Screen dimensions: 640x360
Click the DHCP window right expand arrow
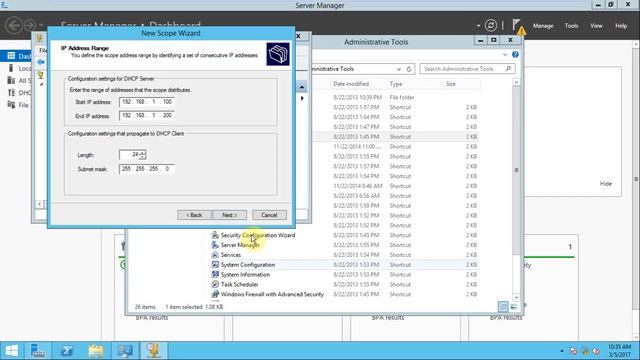point(302,98)
